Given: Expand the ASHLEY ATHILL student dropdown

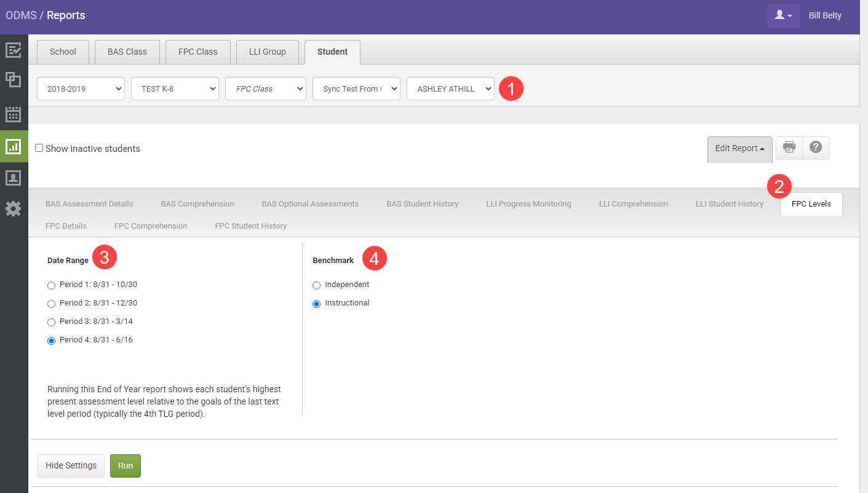Looking at the screenshot, I should 450,89.
